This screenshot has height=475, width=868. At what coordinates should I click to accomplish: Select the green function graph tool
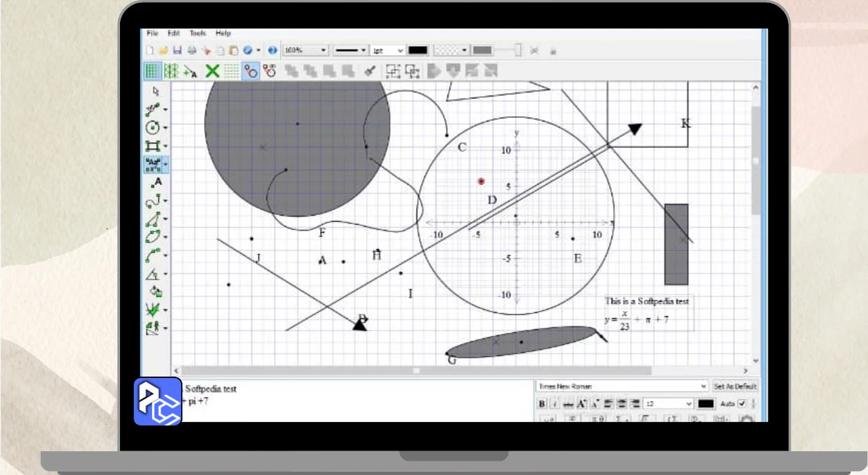click(153, 310)
